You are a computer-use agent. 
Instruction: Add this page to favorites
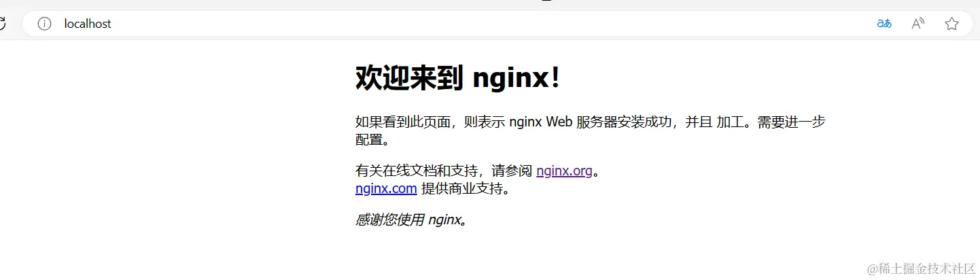click(951, 24)
